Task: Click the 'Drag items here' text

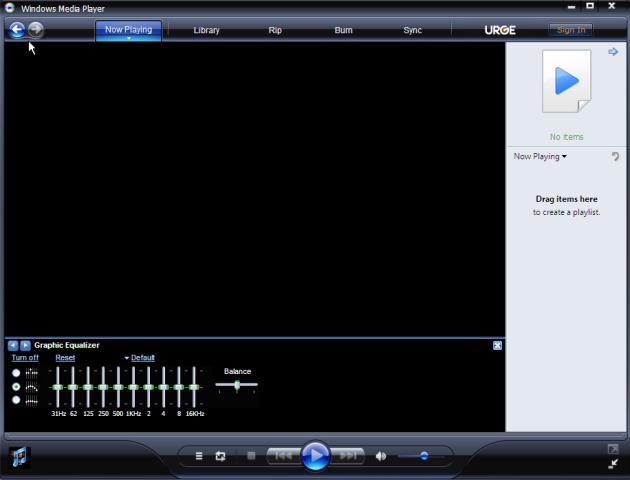Action: (x=566, y=199)
